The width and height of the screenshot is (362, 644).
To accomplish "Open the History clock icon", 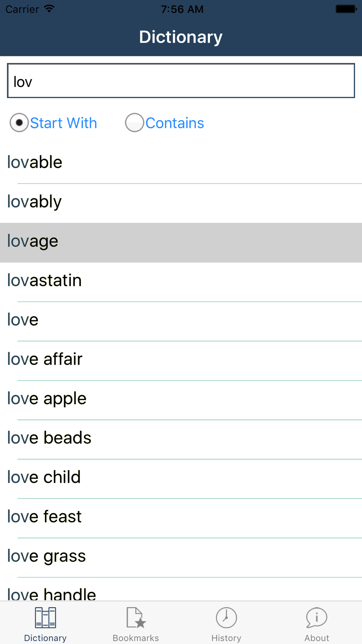I will (x=226, y=618).
